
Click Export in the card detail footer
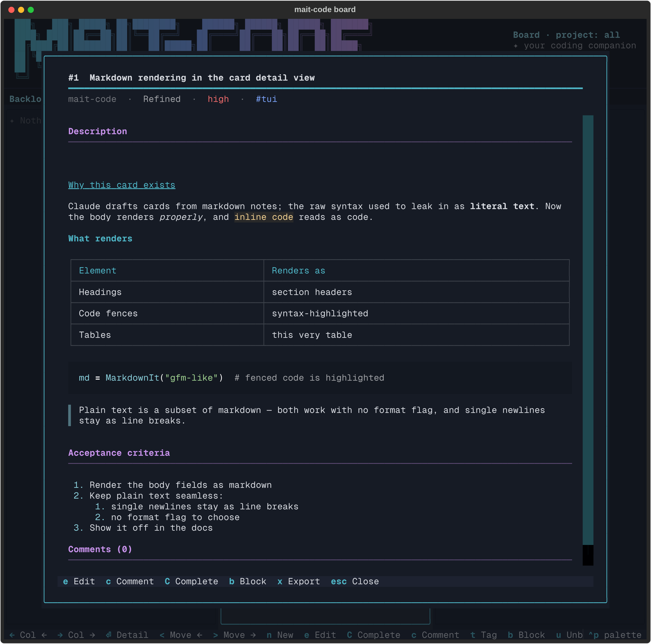[298, 581]
